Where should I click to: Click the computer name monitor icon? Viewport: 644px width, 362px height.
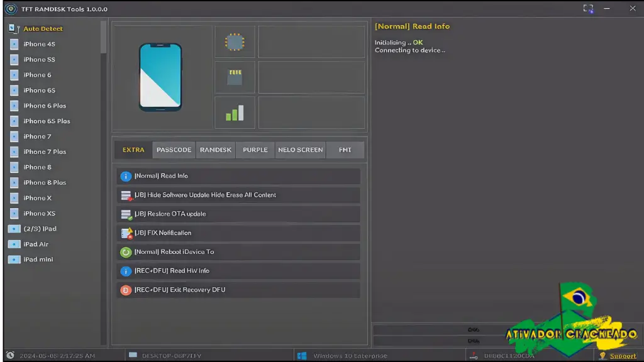(133, 355)
